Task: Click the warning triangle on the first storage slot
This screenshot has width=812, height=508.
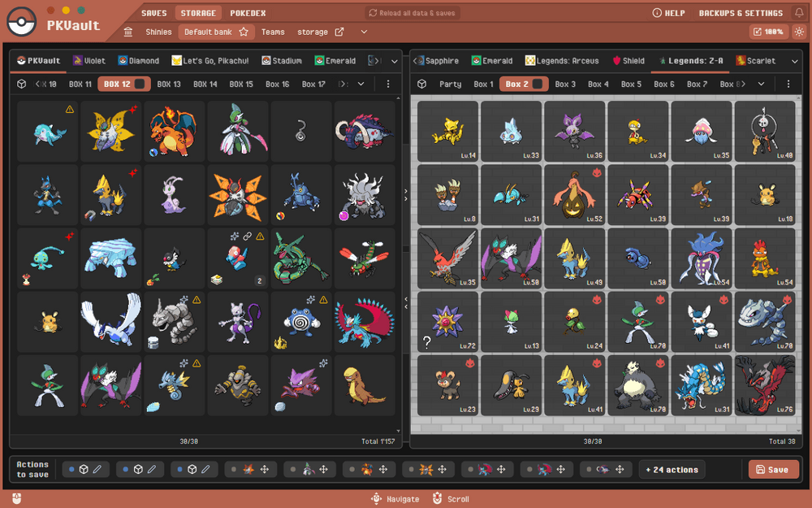Action: pyautogui.click(x=69, y=110)
